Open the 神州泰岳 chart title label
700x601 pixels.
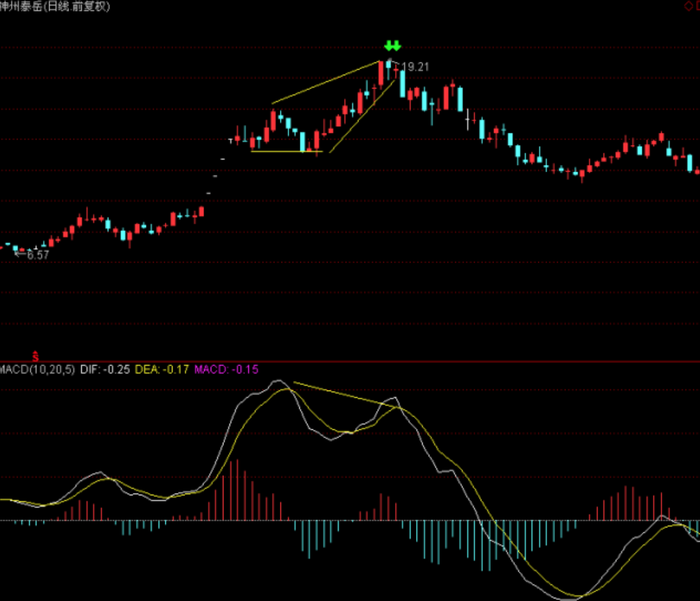click(55, 6)
